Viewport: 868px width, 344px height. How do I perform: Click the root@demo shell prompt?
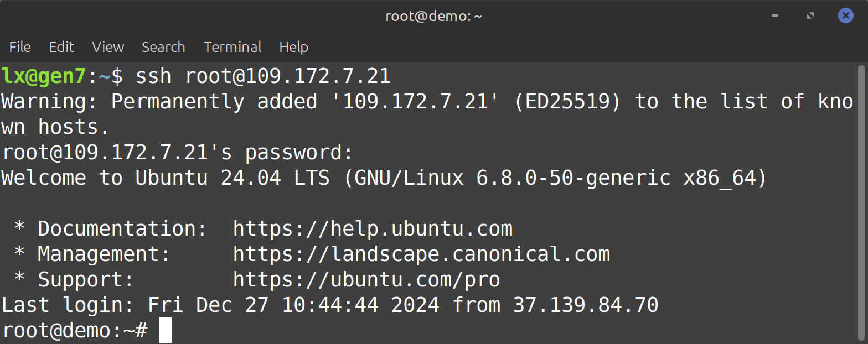(x=75, y=331)
